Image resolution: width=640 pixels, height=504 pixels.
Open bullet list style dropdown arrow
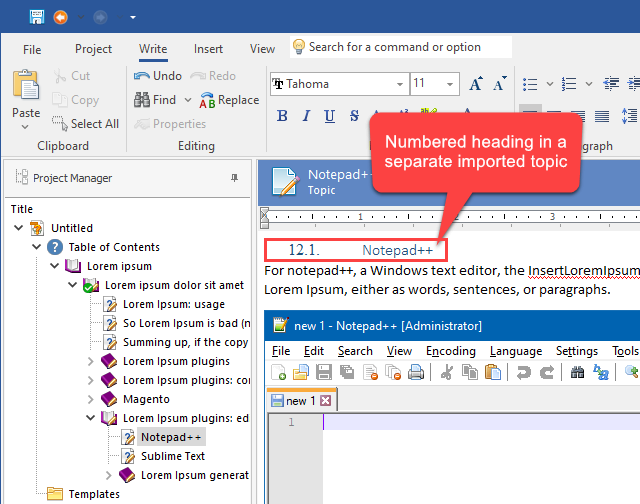click(550, 84)
